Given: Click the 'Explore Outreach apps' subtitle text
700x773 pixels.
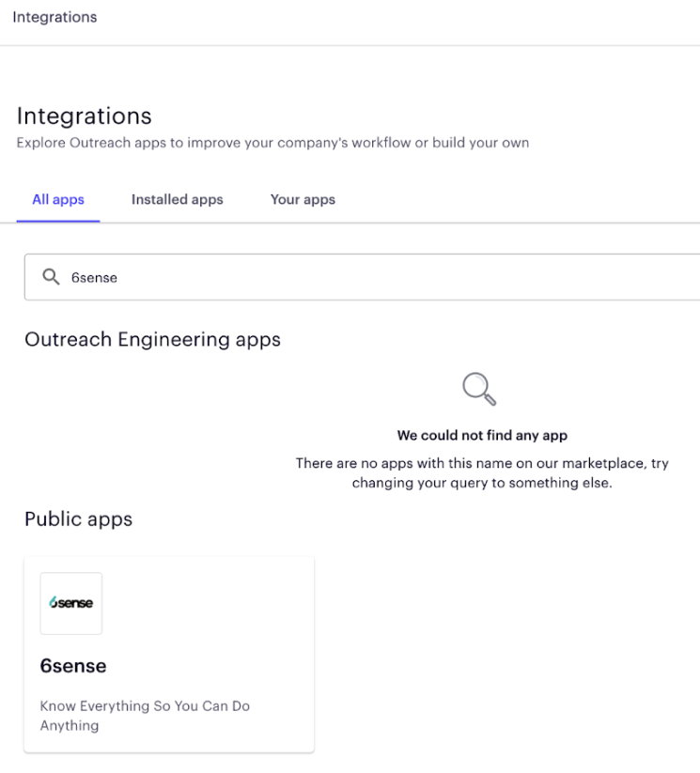Looking at the screenshot, I should point(272,143).
